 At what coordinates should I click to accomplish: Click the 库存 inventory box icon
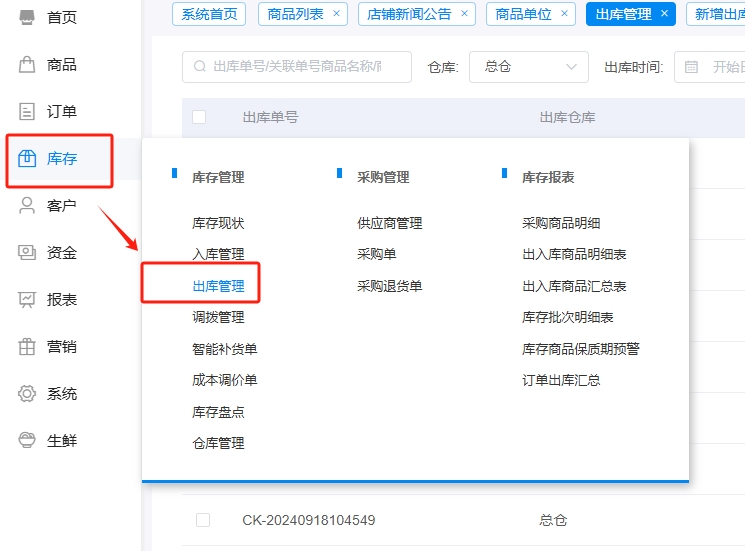pos(27,158)
